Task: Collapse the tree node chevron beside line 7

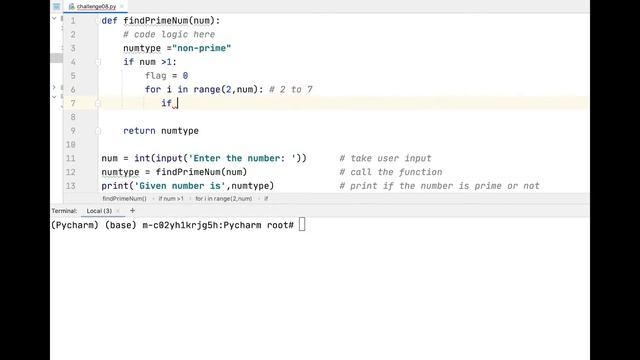Action: coord(54,97)
